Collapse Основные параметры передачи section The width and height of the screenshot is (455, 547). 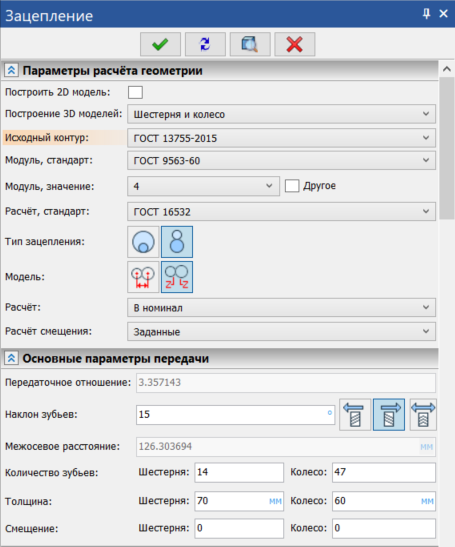[11, 358]
